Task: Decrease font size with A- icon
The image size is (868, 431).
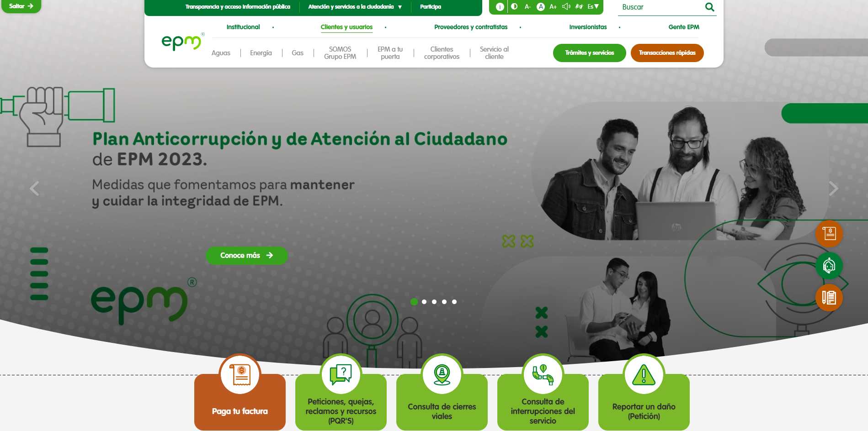Action: [x=527, y=7]
